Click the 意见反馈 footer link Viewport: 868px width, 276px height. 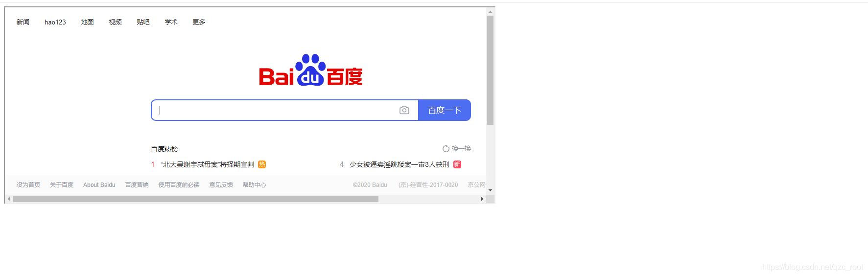[x=221, y=185]
